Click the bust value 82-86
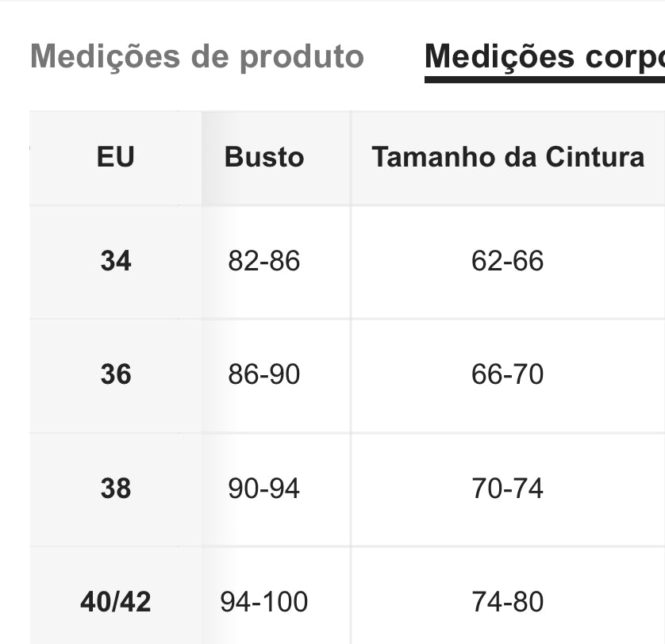 pyautogui.click(x=263, y=260)
